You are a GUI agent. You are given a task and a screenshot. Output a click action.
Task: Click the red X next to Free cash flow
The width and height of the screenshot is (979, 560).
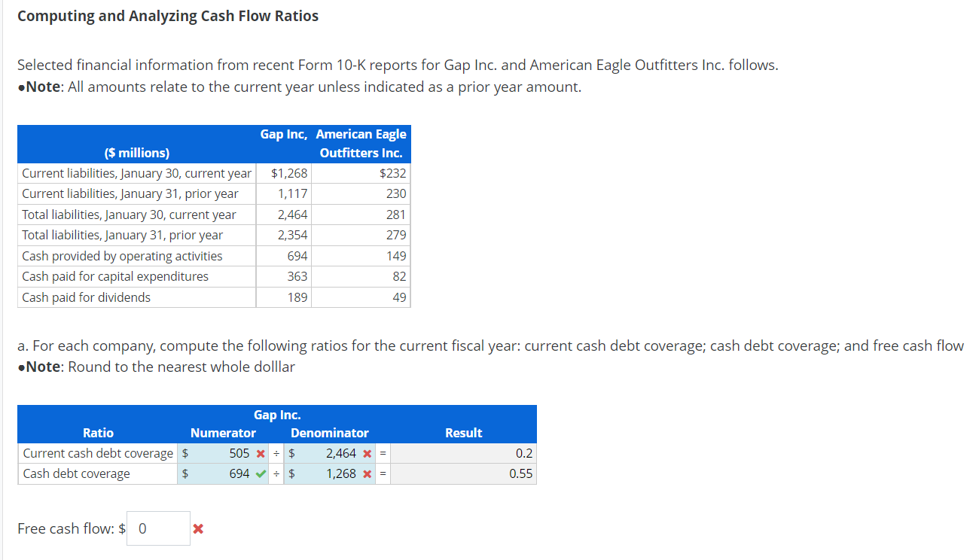[x=197, y=529]
